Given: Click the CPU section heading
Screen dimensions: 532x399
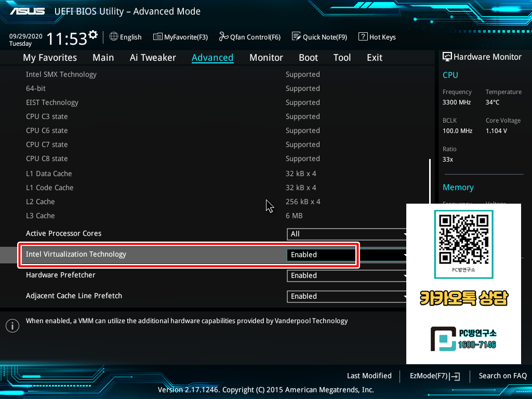Looking at the screenshot, I should pos(450,75).
